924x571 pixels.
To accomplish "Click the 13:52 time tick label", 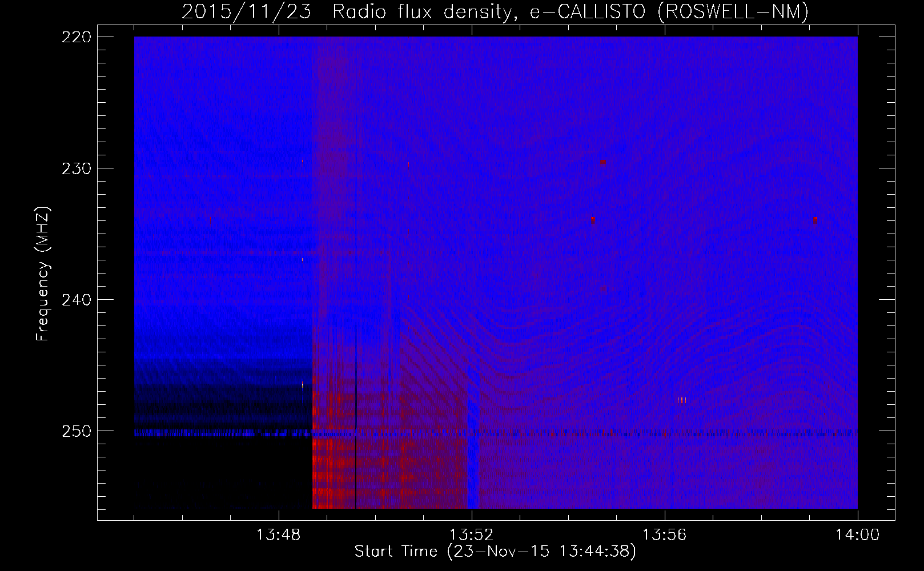I will (472, 535).
